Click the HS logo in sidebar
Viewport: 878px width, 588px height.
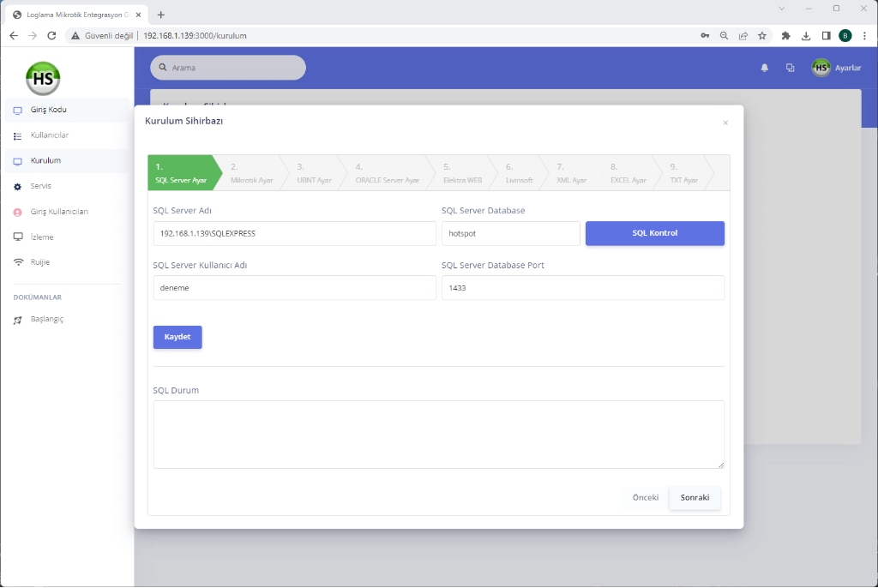point(43,79)
